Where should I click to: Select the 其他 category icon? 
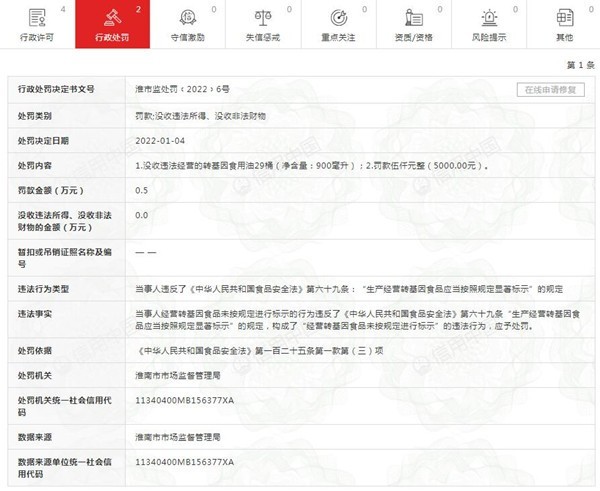point(564,18)
